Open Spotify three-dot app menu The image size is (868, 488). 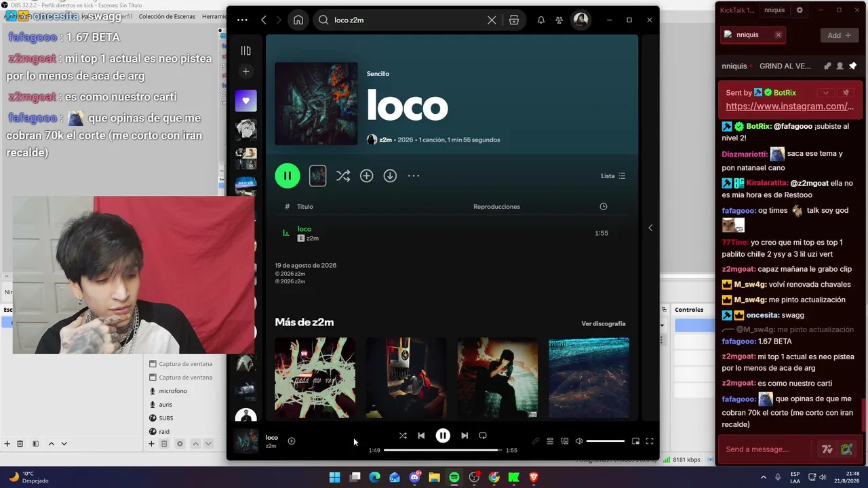[x=242, y=20]
